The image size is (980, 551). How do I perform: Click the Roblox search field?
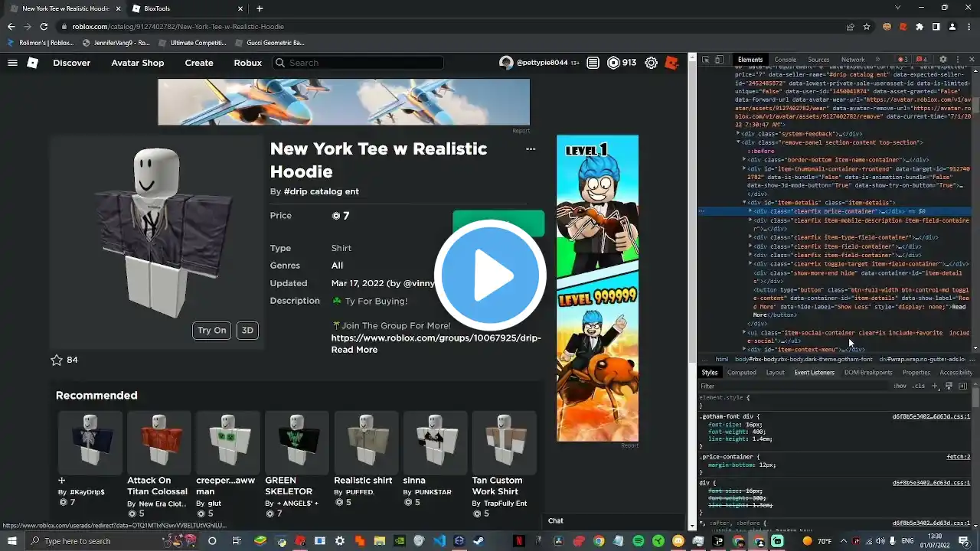tap(358, 63)
